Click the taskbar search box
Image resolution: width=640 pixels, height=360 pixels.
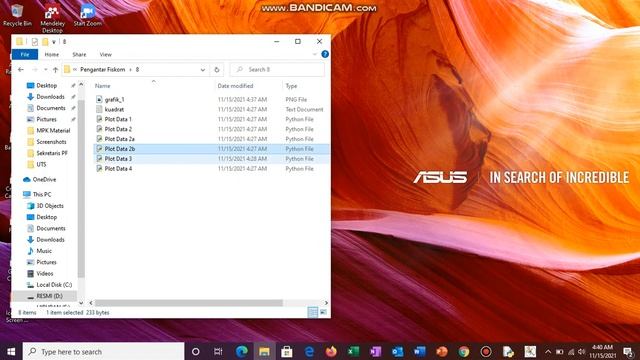103,351
